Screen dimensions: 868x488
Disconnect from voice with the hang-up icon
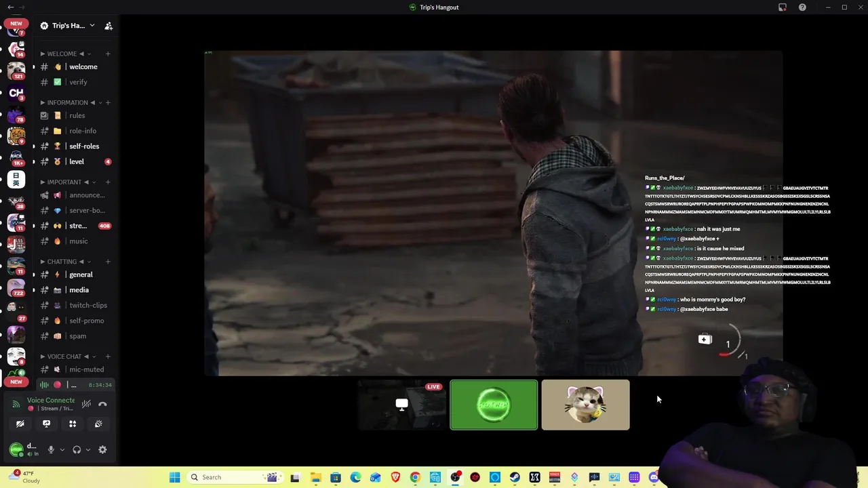pos(102,404)
